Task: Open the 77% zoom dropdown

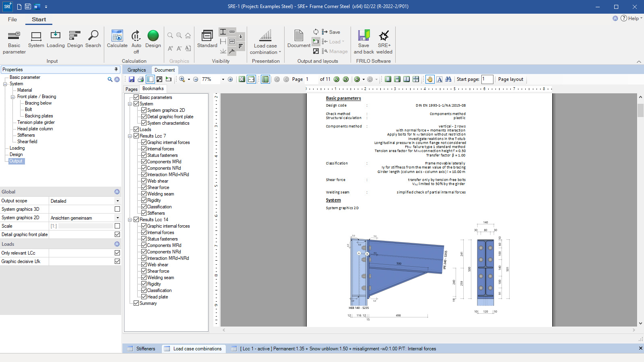Action: click(x=223, y=79)
